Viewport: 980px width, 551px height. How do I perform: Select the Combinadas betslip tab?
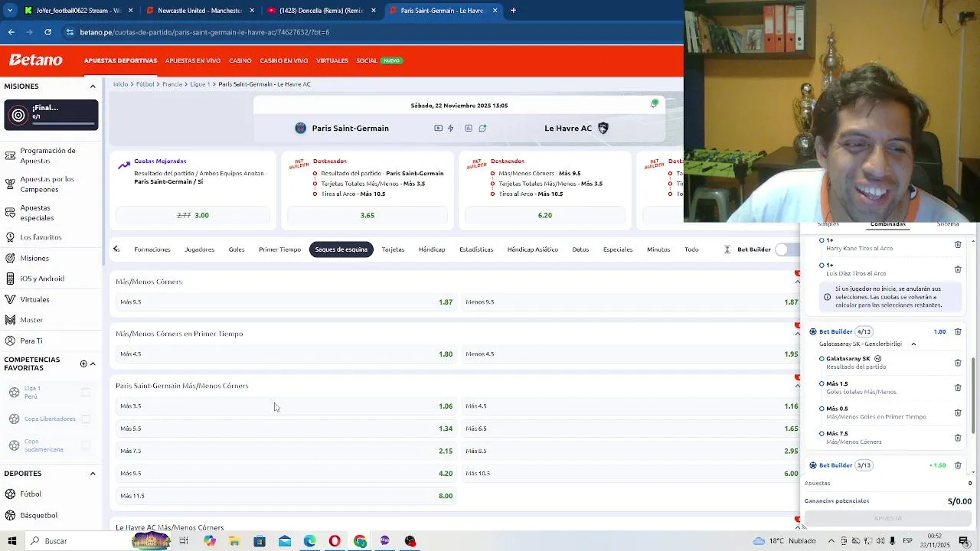pos(887,224)
